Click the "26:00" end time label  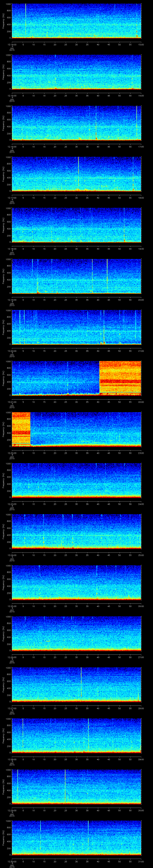tap(141, 606)
